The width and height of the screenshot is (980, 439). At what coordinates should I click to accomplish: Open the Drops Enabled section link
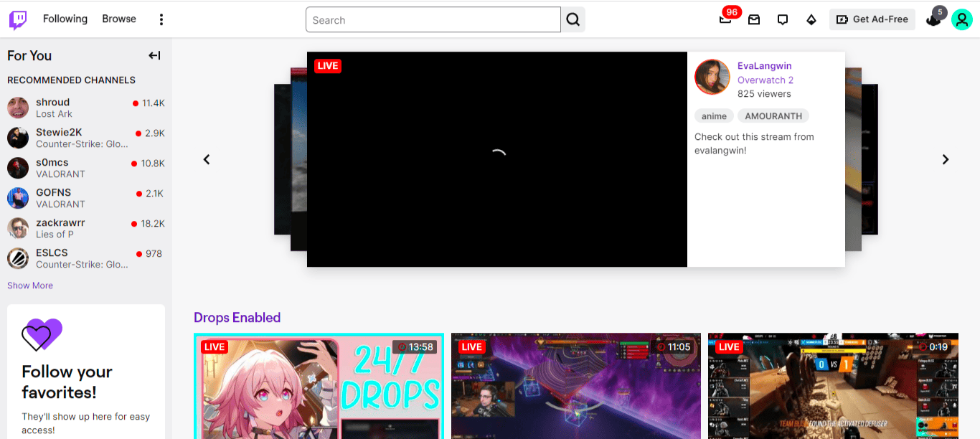[x=237, y=318]
